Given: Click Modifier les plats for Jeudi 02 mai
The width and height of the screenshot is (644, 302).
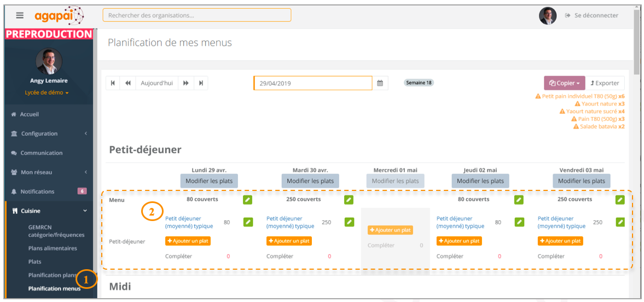Looking at the screenshot, I should coord(480,181).
